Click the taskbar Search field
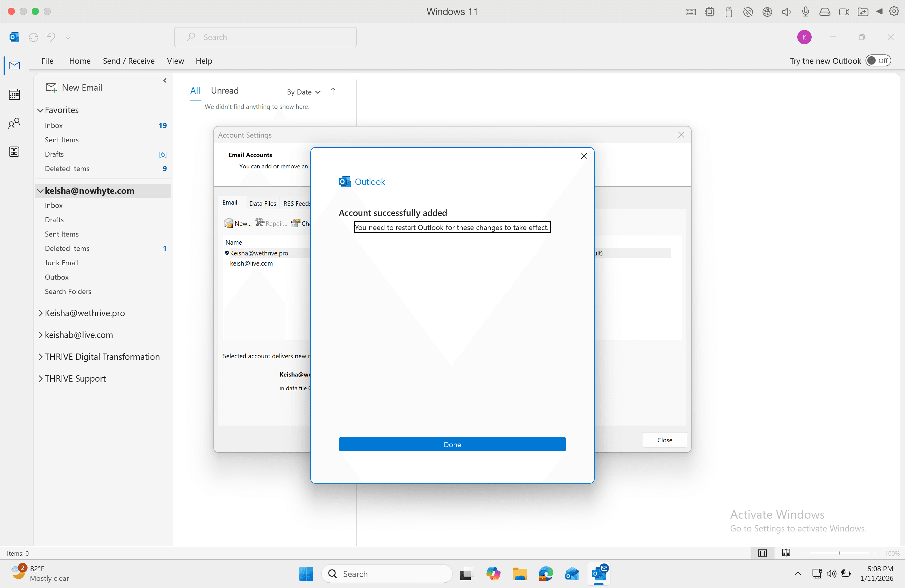Viewport: 905px width, 588px height. [x=387, y=574]
